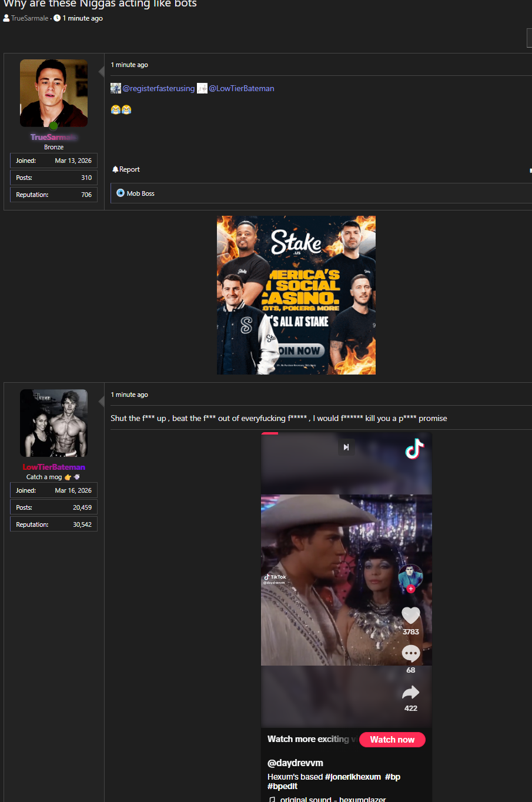Image resolution: width=532 pixels, height=802 pixels.
Task: Open the TrueSarmale profile avatar
Action: point(53,93)
